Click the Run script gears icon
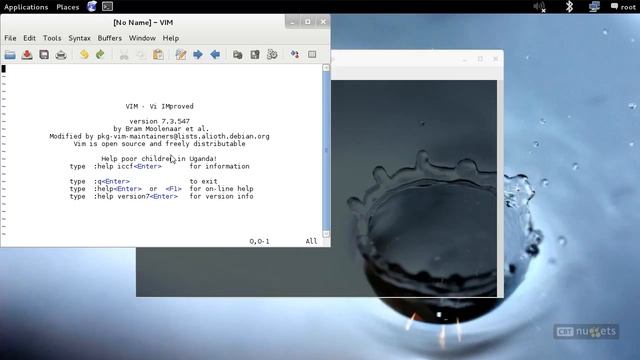The width and height of the screenshot is (640, 360). pyautogui.click(x=272, y=54)
